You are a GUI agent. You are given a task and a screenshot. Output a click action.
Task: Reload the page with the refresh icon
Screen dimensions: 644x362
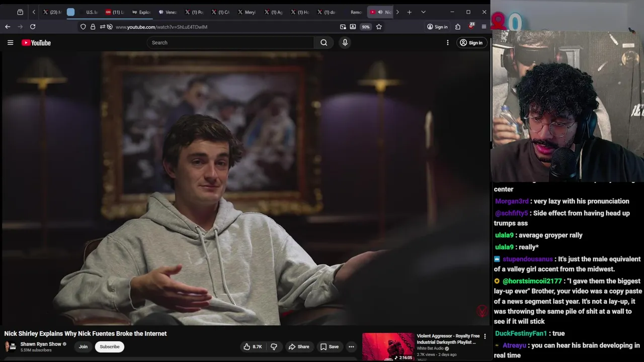[33, 27]
